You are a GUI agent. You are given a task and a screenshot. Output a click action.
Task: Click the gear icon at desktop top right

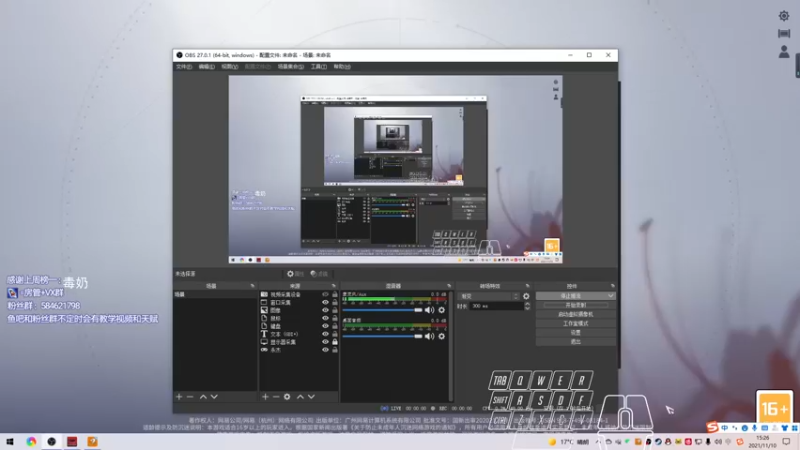tap(784, 16)
